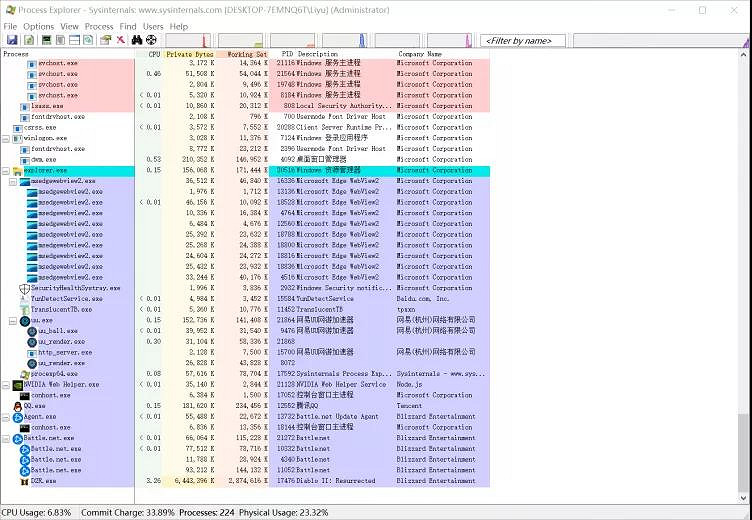
Task: Click the binoculars Find Handle icon
Action: [x=136, y=40]
